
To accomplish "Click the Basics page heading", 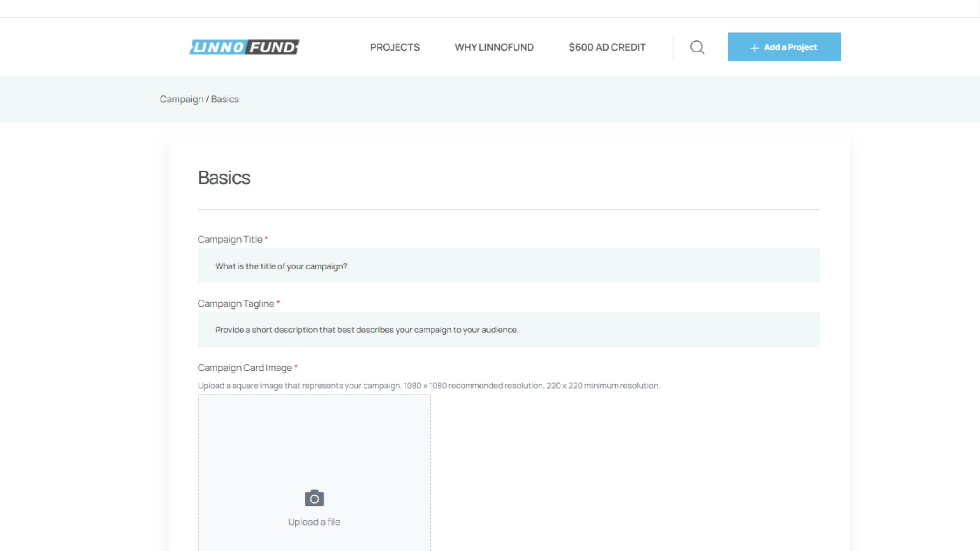I will (224, 178).
